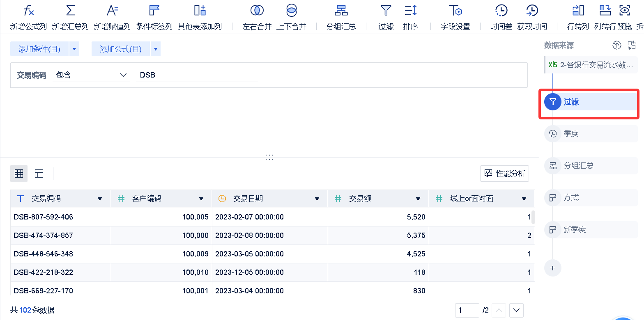This screenshot has height=320, width=644.
Task: Select the 过滤 funnel toolbar tool
Action: pos(386,18)
